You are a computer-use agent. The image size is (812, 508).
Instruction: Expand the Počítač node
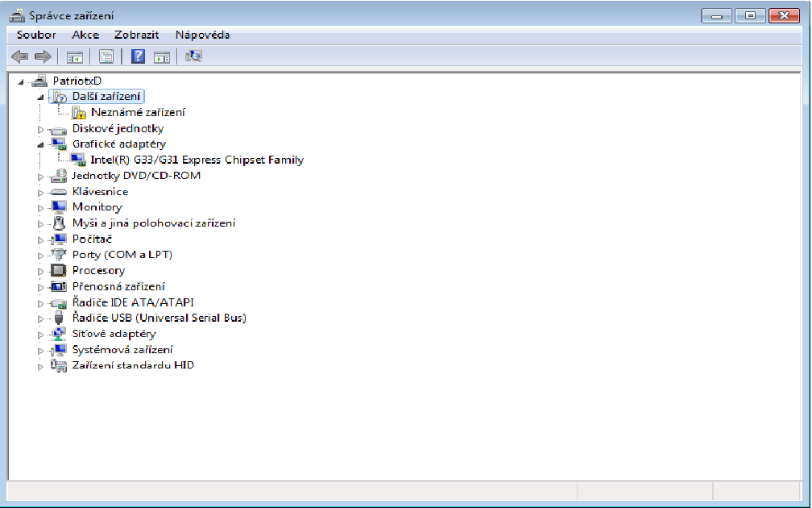40,240
